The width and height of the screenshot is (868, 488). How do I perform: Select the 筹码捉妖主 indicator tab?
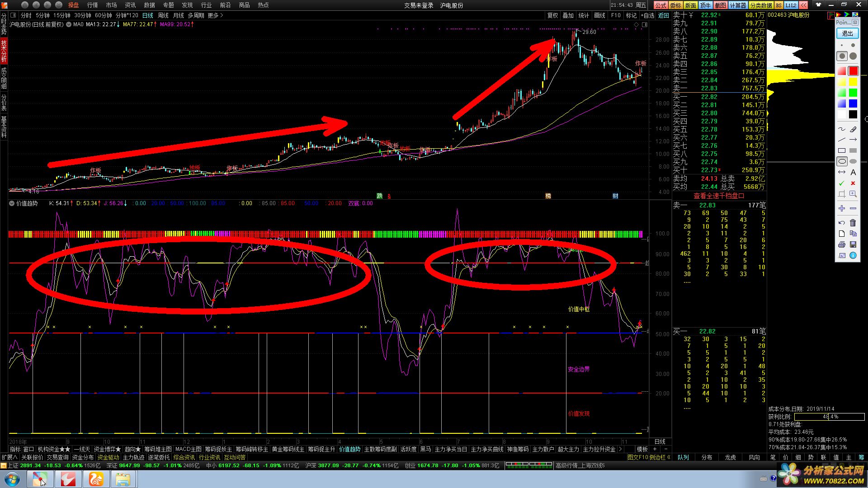pyautogui.click(x=218, y=449)
